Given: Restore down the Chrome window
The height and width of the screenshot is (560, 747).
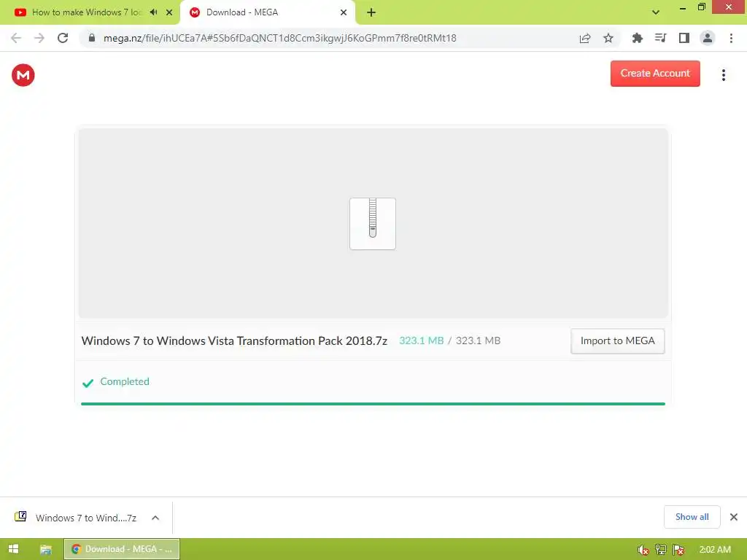Looking at the screenshot, I should 702,7.
